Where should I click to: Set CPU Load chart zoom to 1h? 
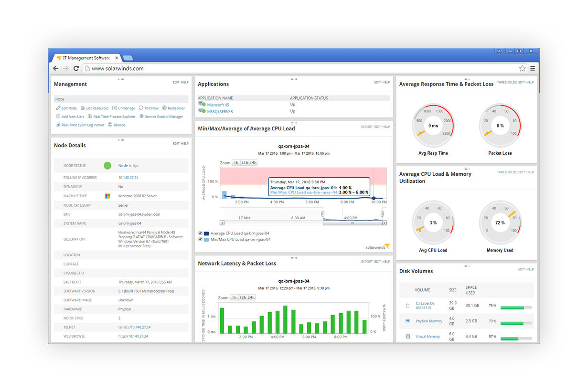click(x=236, y=163)
